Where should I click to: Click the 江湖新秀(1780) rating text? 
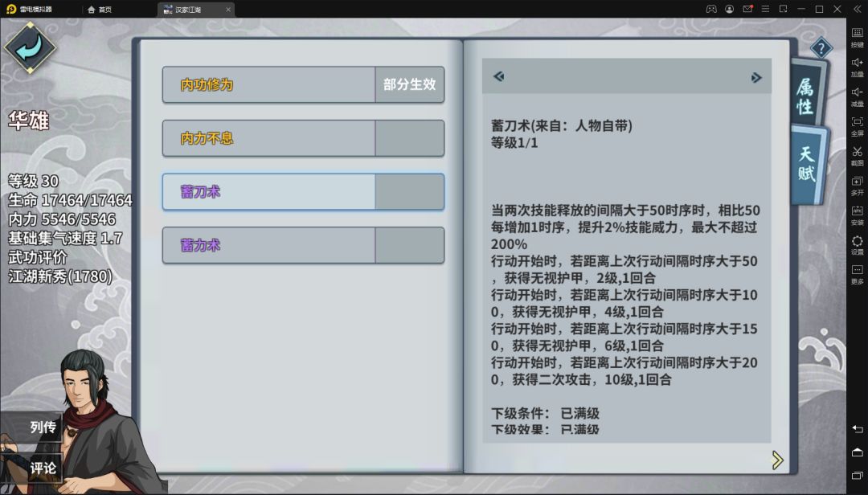click(x=60, y=276)
